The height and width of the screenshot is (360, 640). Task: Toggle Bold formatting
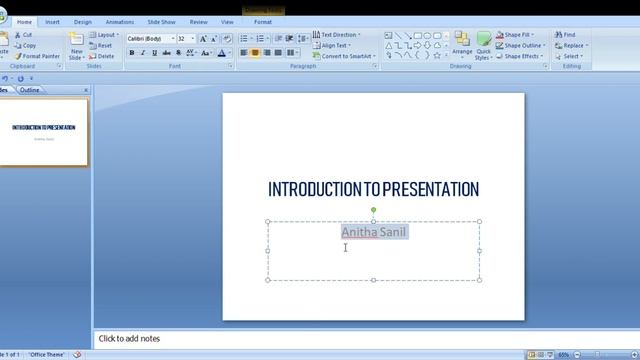131,53
